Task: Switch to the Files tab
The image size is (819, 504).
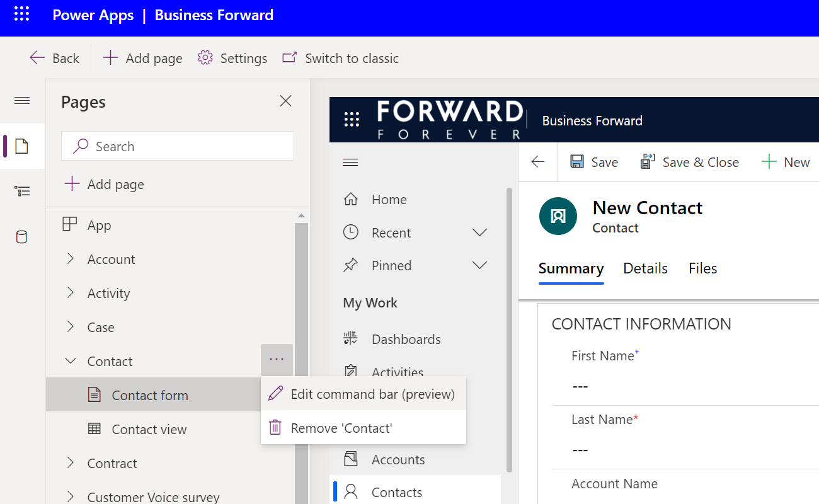Action: point(703,268)
